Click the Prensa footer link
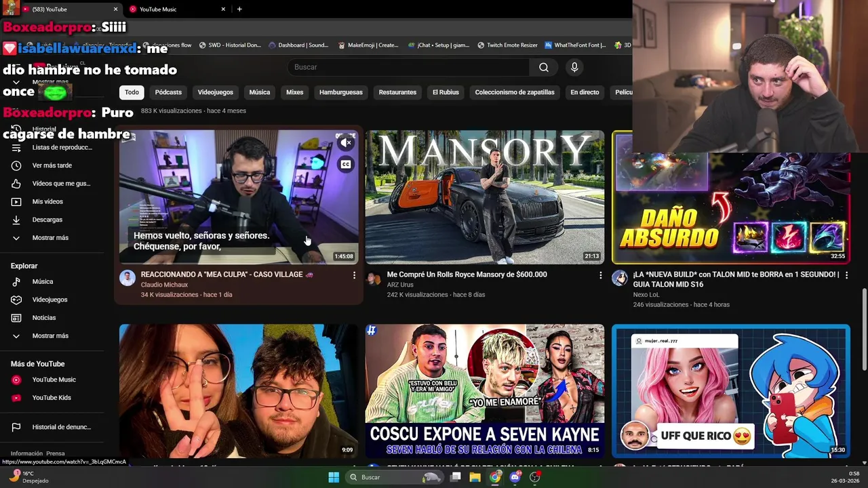The height and width of the screenshot is (488, 868). (56, 453)
